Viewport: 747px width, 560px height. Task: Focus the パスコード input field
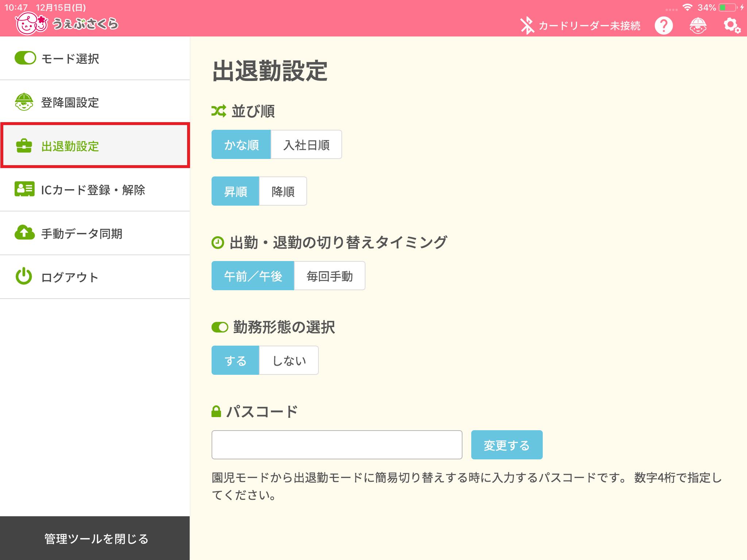point(337,445)
